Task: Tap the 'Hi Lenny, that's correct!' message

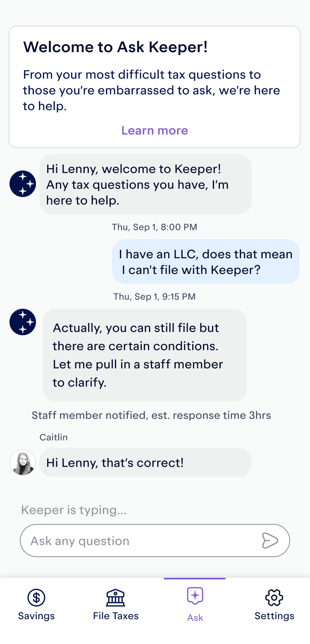Action: 145,462
